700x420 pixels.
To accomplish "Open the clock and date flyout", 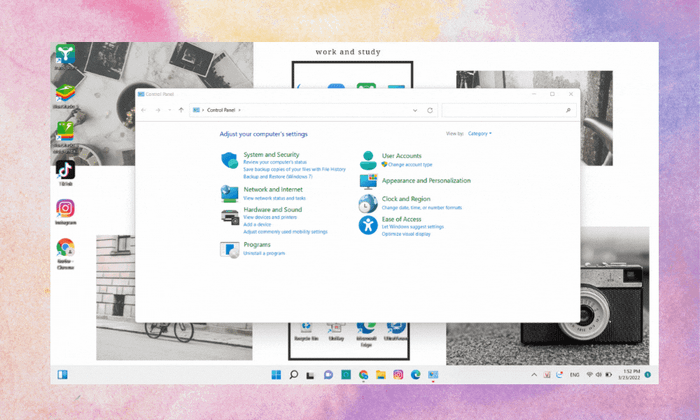I will click(x=629, y=374).
